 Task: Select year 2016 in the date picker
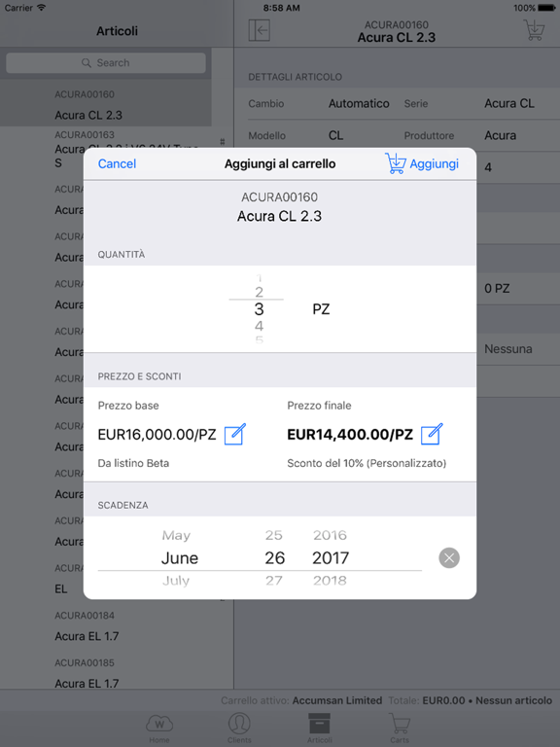click(x=330, y=536)
